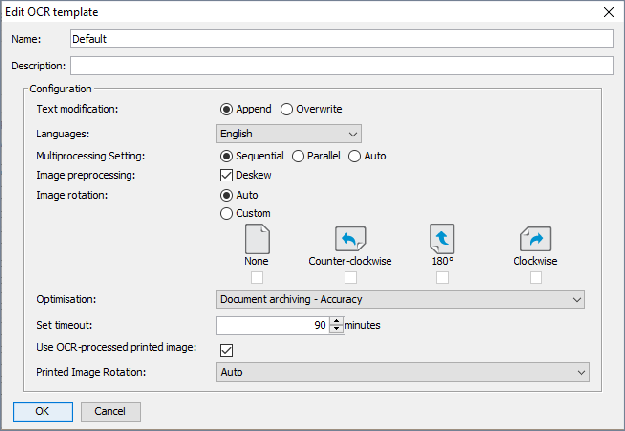
Task: Click the 180° rotation icon
Action: [442, 238]
